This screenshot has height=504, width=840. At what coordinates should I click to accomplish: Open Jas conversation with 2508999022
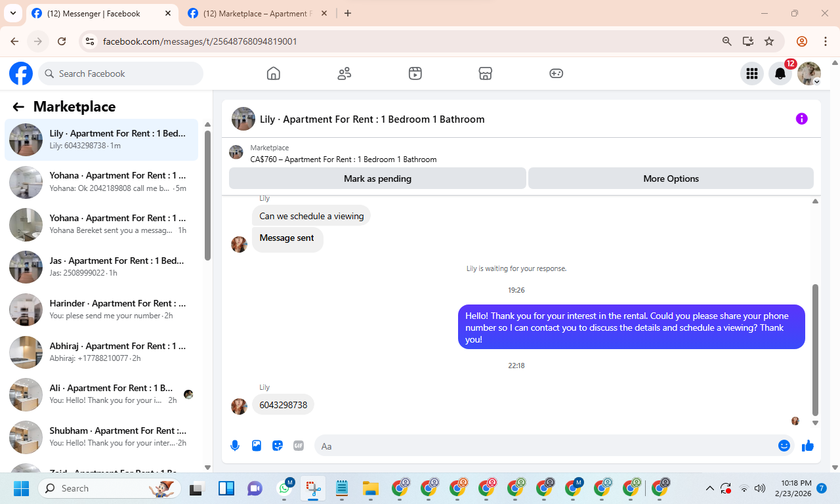pyautogui.click(x=101, y=267)
